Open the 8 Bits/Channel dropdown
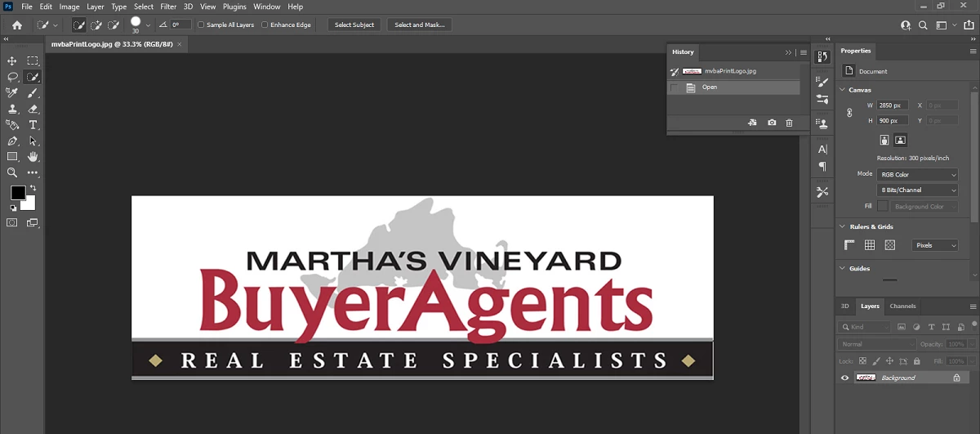The width and height of the screenshot is (980, 434). (917, 190)
